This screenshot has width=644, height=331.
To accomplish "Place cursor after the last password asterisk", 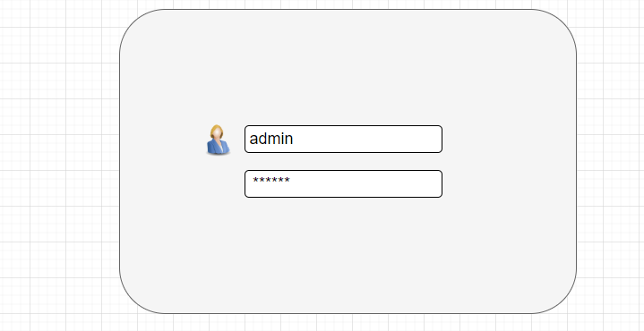I will 291,180.
